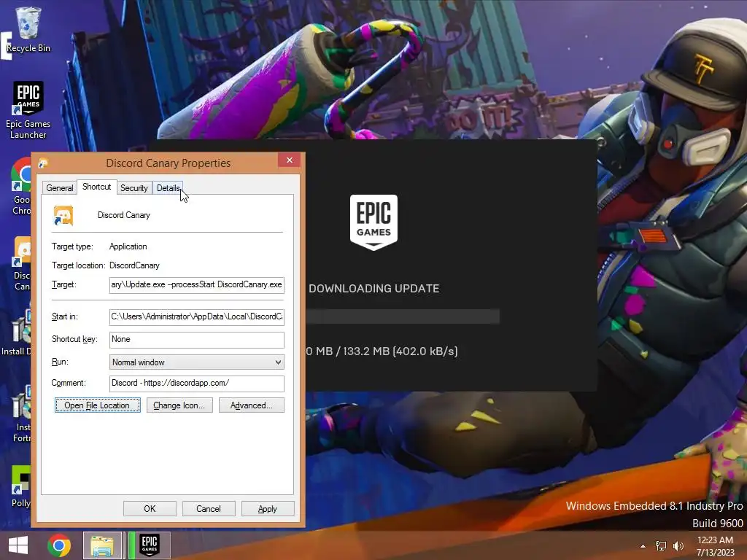Image resolution: width=747 pixels, height=560 pixels.
Task: Switch to the Details tab
Action: tap(169, 188)
